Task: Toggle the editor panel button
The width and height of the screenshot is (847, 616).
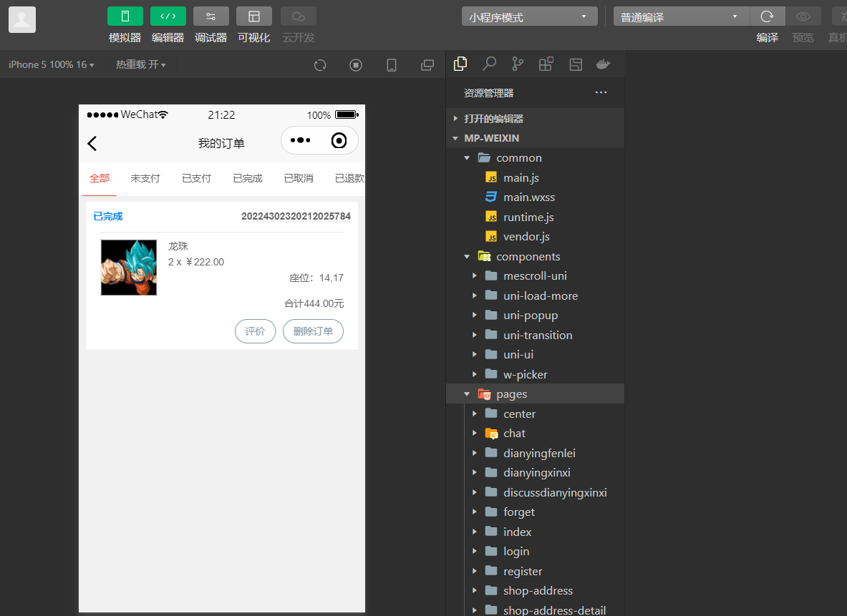Action: click(168, 16)
